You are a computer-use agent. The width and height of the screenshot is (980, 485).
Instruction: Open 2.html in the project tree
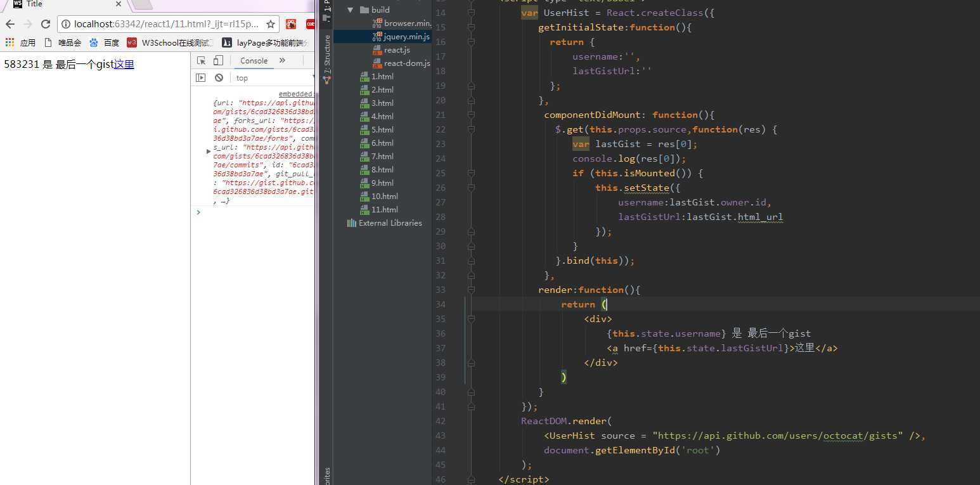[377, 89]
